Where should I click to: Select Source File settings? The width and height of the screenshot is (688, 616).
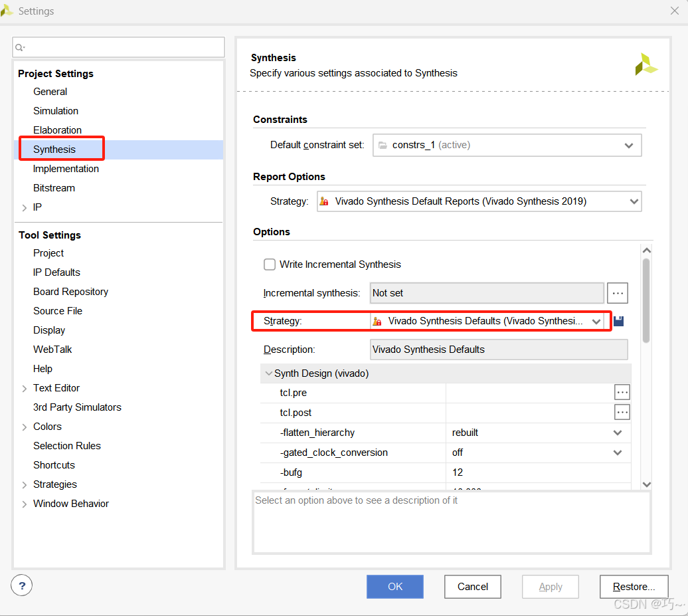tap(58, 311)
